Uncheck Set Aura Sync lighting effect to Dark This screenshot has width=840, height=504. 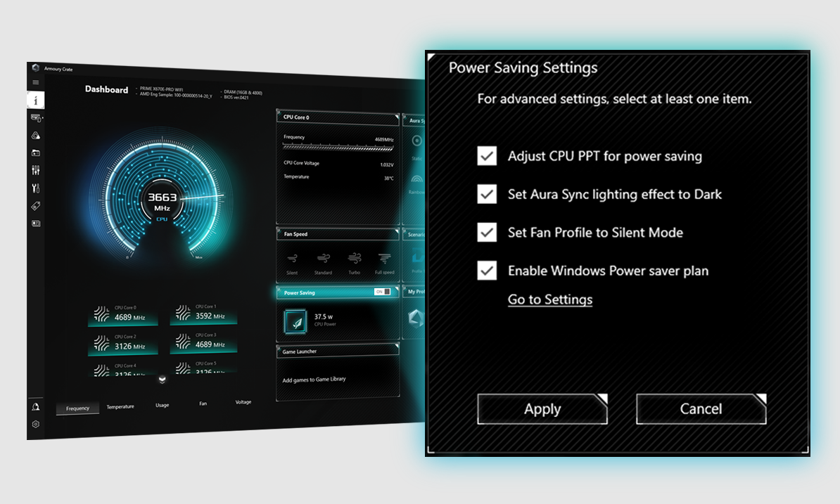pyautogui.click(x=487, y=194)
